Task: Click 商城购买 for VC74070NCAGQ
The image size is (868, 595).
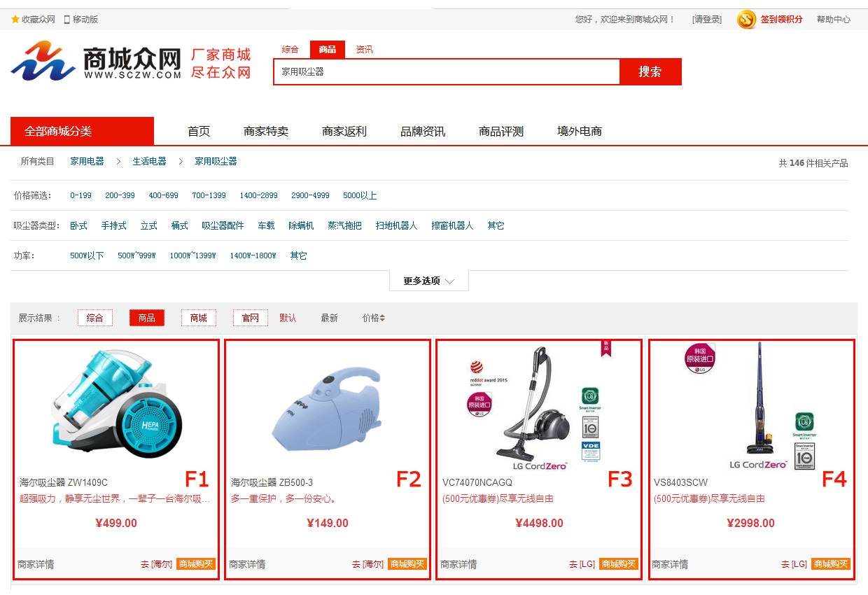Action: coord(619,564)
